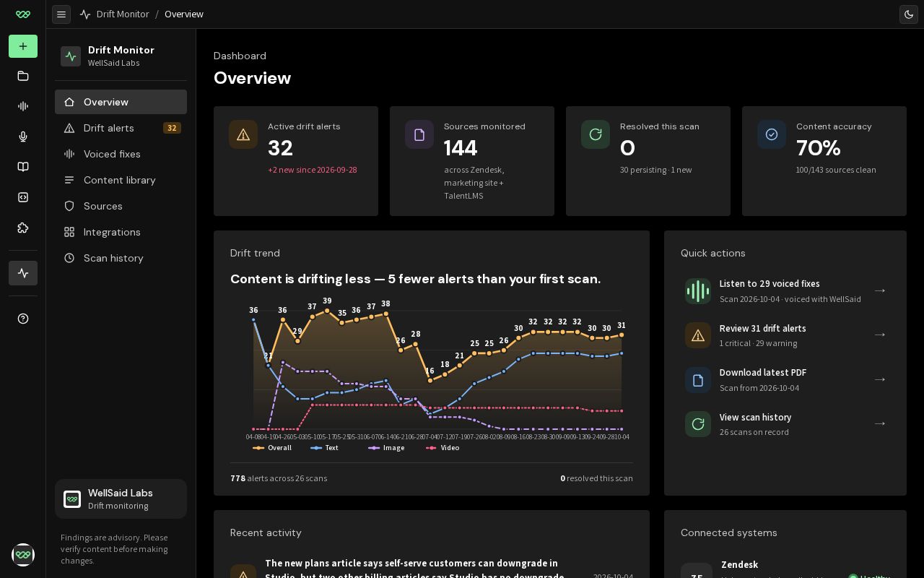Click the '+2 new since 2026-09-28' text

coord(313,170)
